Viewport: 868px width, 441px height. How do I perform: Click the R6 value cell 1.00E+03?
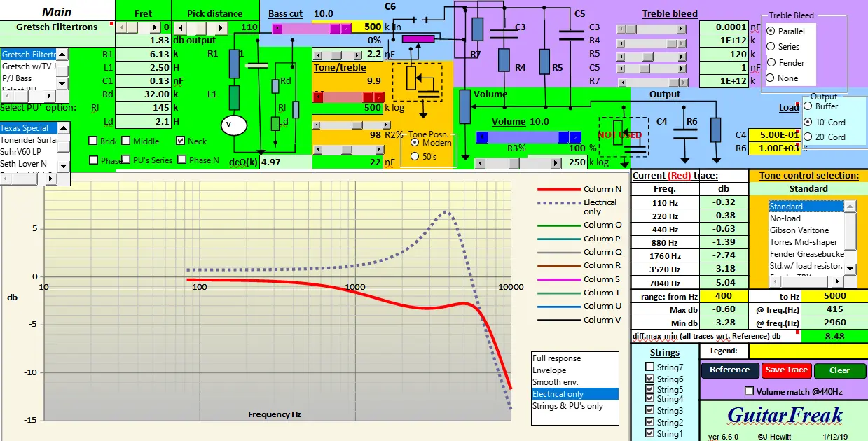[x=774, y=148]
